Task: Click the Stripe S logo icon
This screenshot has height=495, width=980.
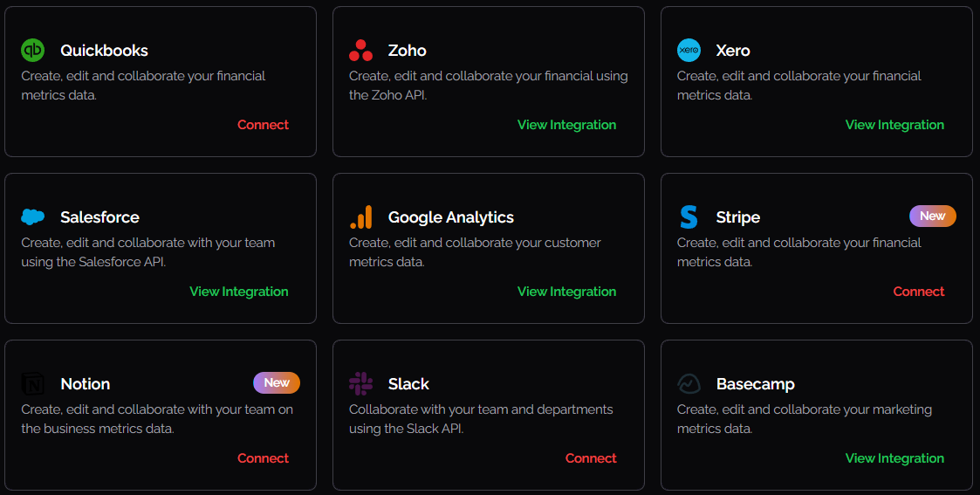Action: click(689, 217)
